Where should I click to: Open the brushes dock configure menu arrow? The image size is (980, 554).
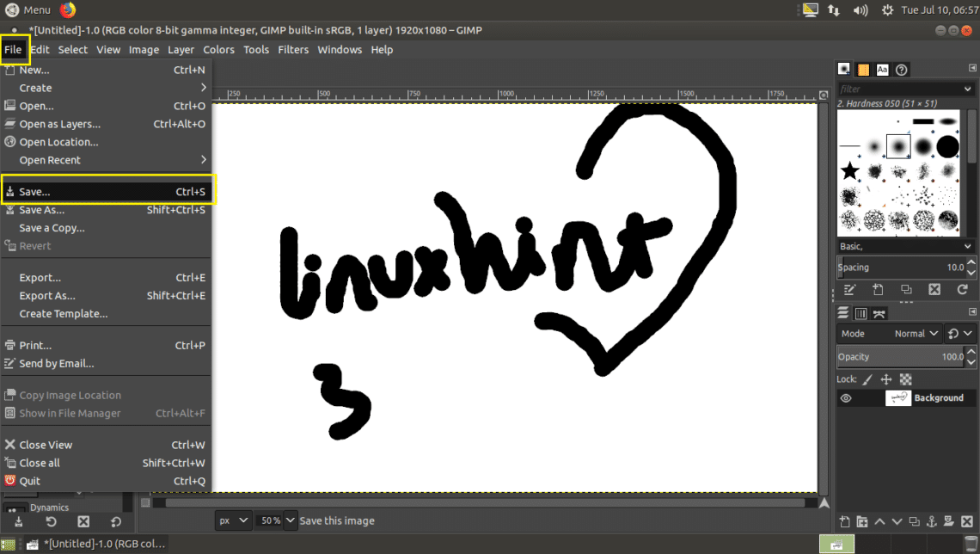point(972,68)
